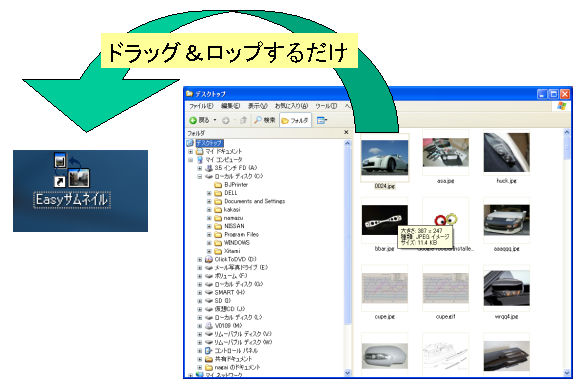Click the V0109 (M:) disc drive icon

[209, 326]
